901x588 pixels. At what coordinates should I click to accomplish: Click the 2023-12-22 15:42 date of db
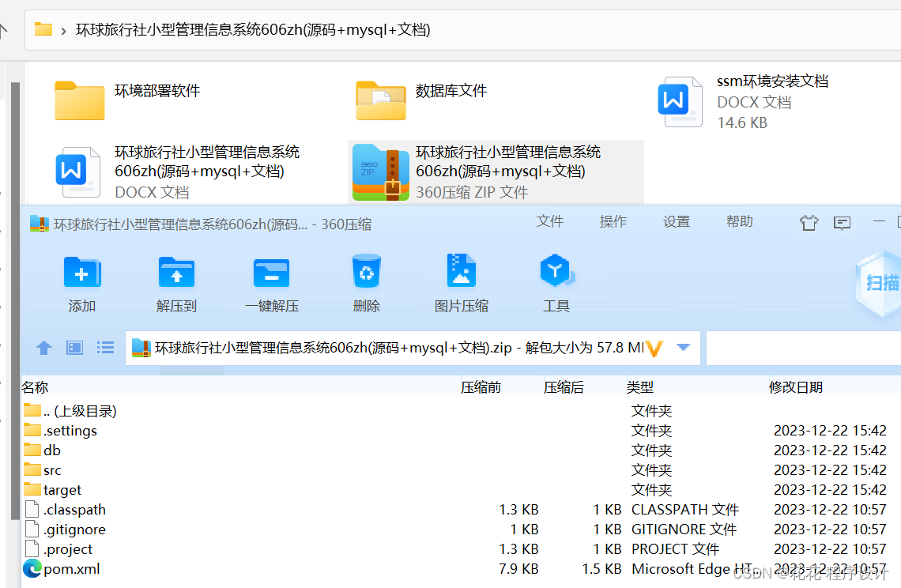[830, 450]
